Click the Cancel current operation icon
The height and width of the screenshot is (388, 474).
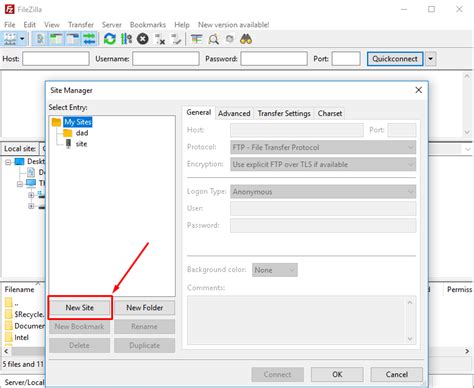coord(143,39)
